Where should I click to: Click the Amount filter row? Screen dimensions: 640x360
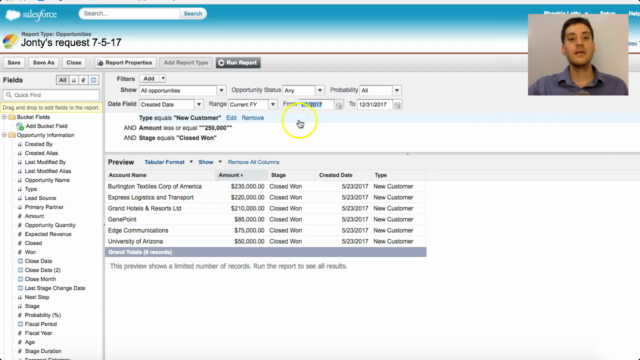pos(185,128)
